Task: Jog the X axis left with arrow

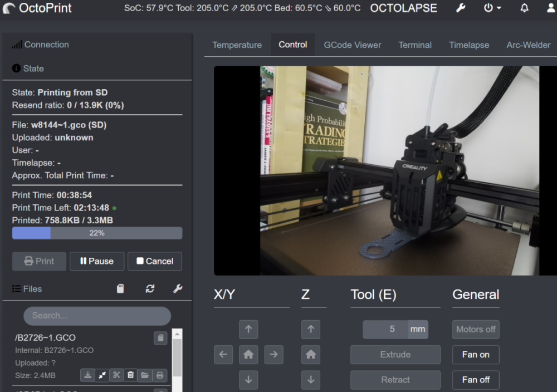Action: [x=223, y=355]
